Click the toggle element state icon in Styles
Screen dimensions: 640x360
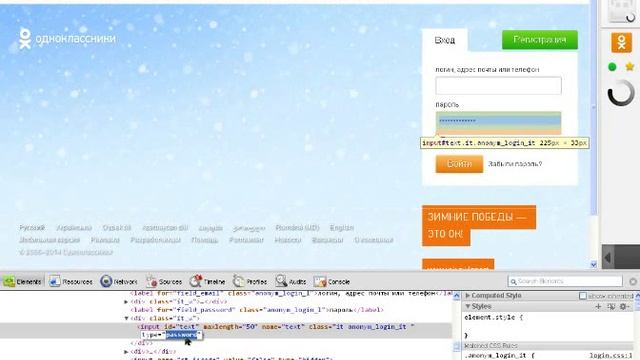pos(611,306)
